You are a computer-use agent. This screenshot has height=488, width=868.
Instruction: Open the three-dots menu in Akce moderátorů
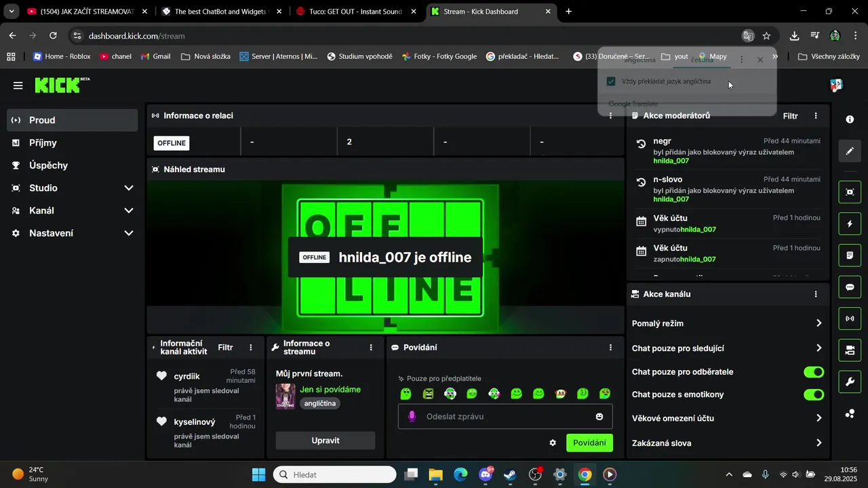tap(816, 116)
